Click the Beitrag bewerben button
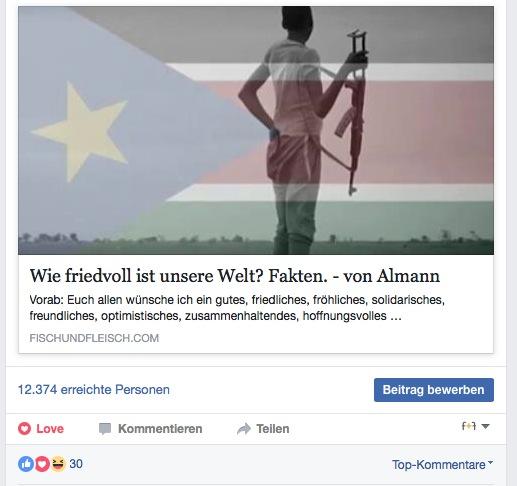 pyautogui.click(x=434, y=390)
